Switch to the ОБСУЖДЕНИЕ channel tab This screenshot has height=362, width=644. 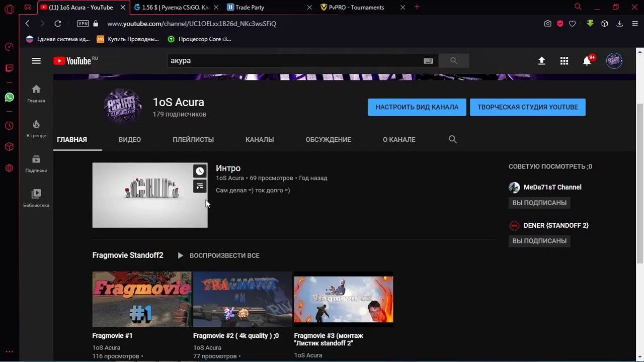(x=328, y=139)
